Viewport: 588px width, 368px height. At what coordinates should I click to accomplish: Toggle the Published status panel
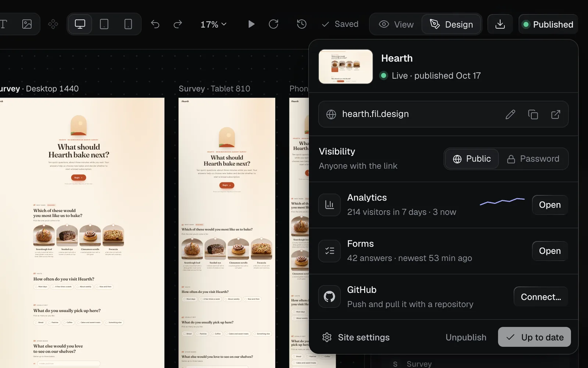click(x=548, y=24)
